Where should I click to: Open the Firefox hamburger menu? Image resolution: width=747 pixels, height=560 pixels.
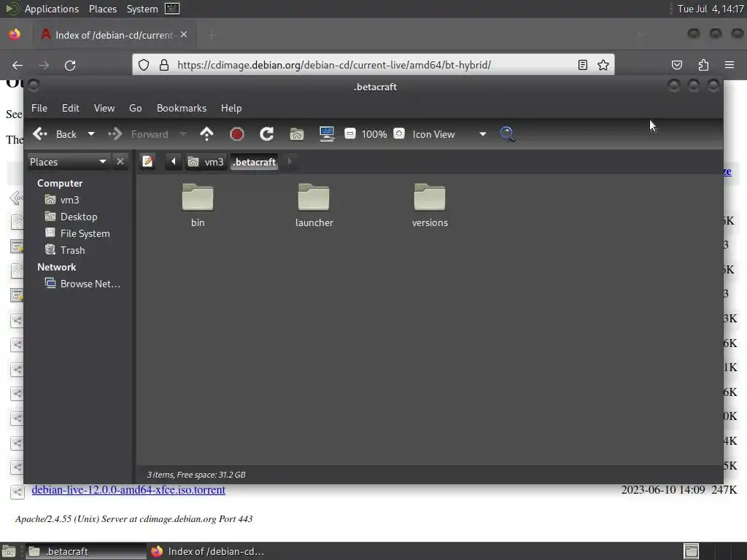point(729,65)
